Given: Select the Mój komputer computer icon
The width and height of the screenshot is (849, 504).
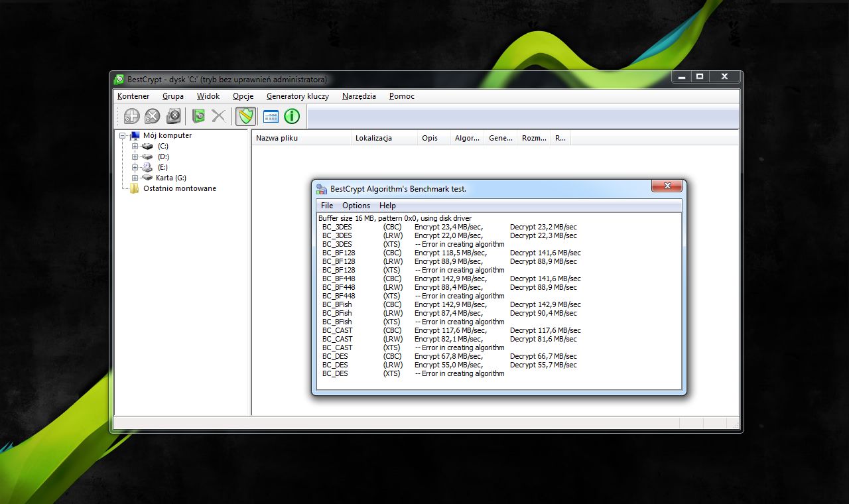Looking at the screenshot, I should 135,135.
